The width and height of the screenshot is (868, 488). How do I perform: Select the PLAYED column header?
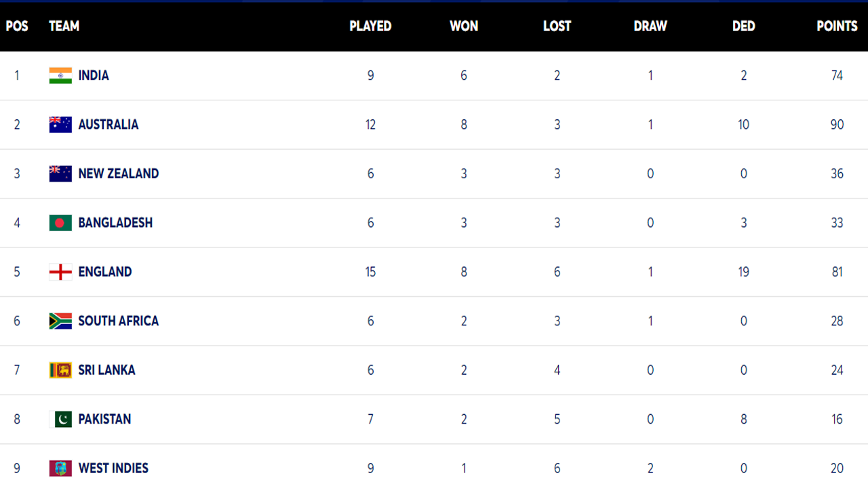370,26
